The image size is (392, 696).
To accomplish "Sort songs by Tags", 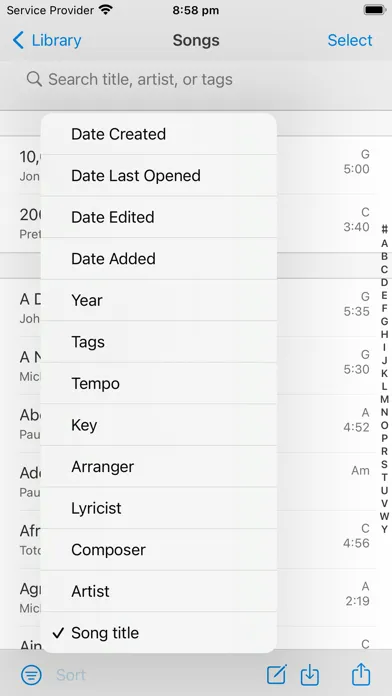I will pos(158,342).
